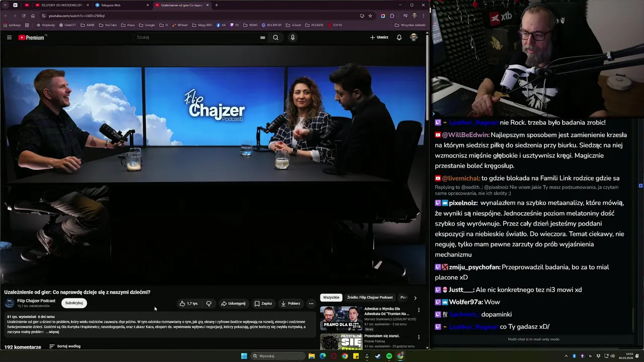Open options for Przestałem się starać video
This screenshot has width=644, height=362.
(419, 337)
